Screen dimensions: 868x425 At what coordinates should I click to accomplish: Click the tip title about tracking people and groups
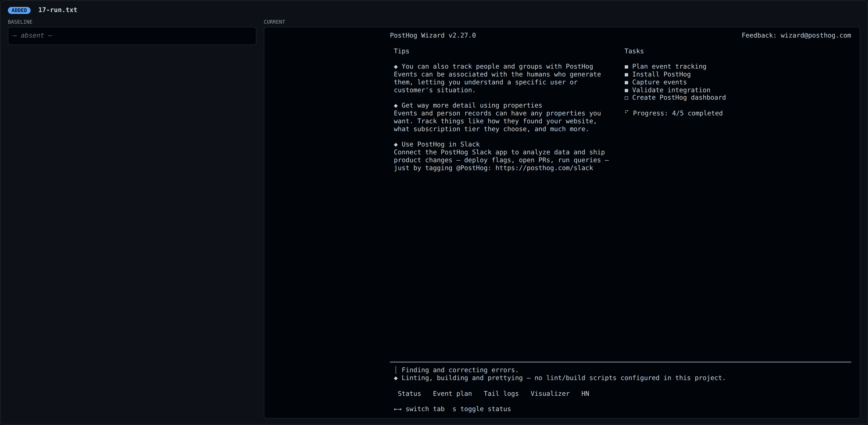[x=497, y=66]
